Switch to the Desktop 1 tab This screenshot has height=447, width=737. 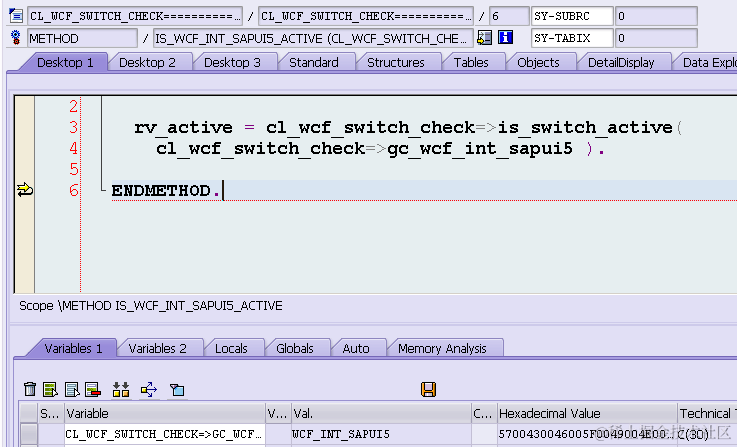[x=65, y=63]
